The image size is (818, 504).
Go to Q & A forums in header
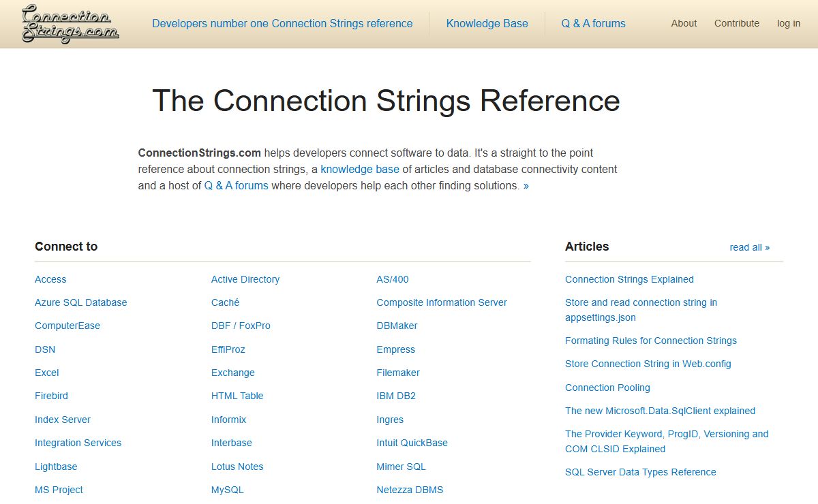click(593, 23)
